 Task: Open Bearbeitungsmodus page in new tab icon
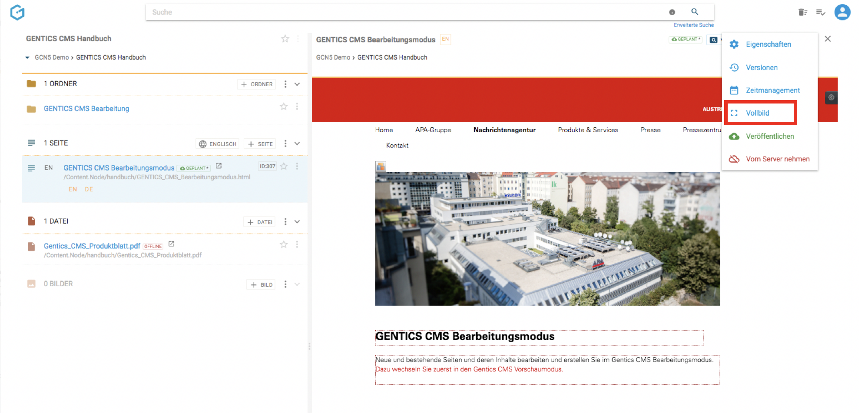click(x=219, y=166)
